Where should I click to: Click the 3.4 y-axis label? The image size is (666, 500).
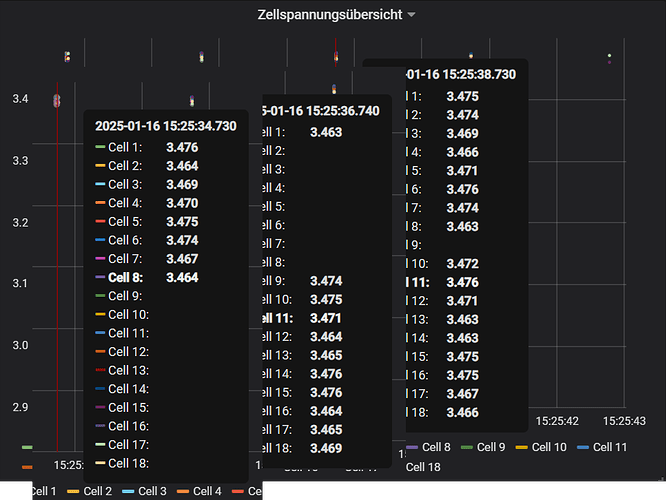(20, 98)
